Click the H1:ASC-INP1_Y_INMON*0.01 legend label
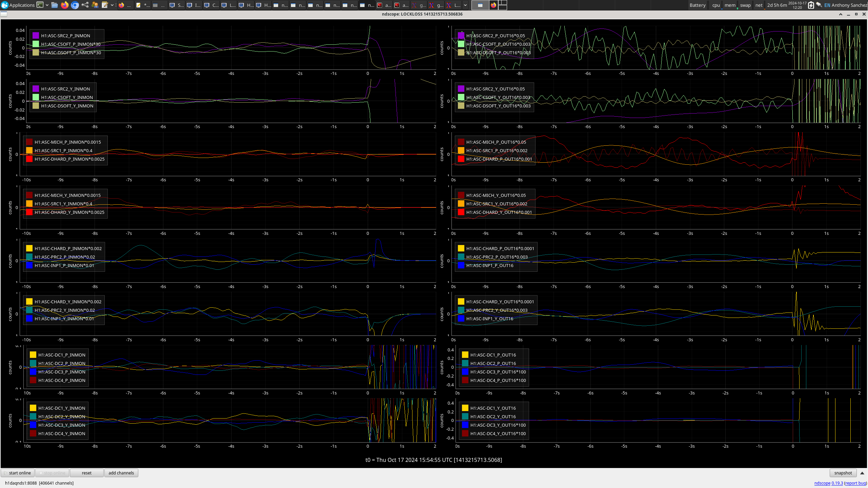The image size is (868, 488). tap(64, 319)
